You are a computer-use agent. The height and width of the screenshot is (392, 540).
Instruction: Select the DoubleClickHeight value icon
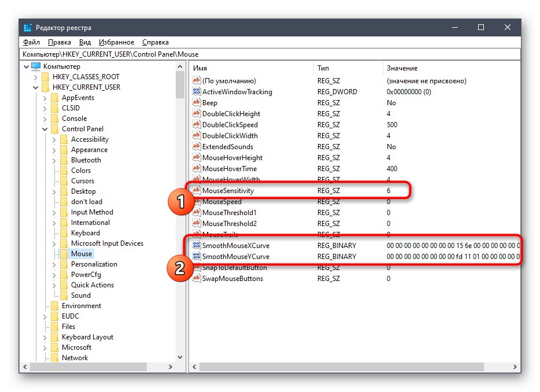point(197,114)
